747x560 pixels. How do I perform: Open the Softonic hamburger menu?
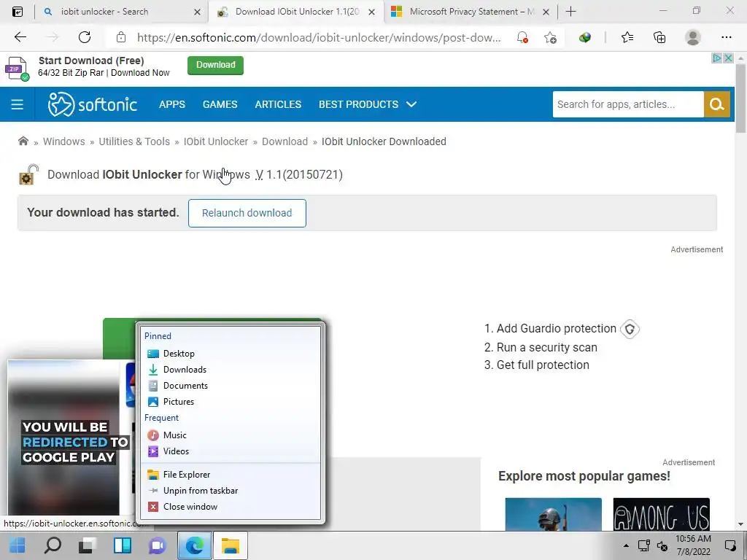pos(18,104)
